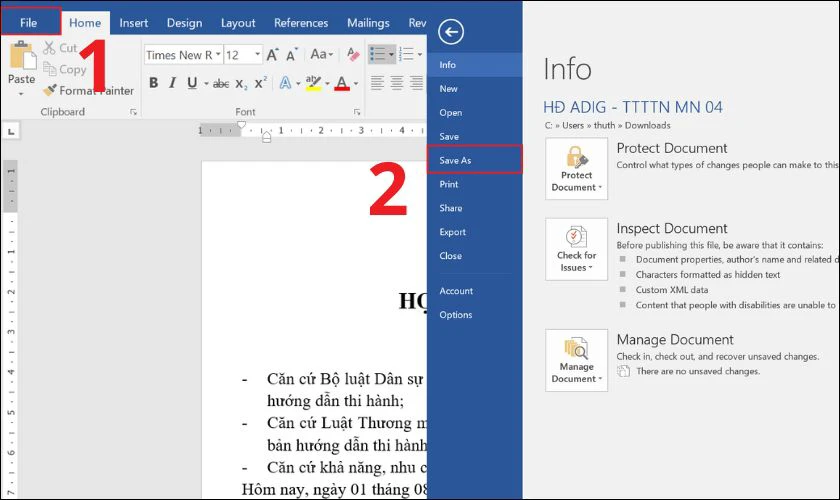Open Change Case dropdown
The height and width of the screenshot is (500, 840).
pyautogui.click(x=321, y=54)
